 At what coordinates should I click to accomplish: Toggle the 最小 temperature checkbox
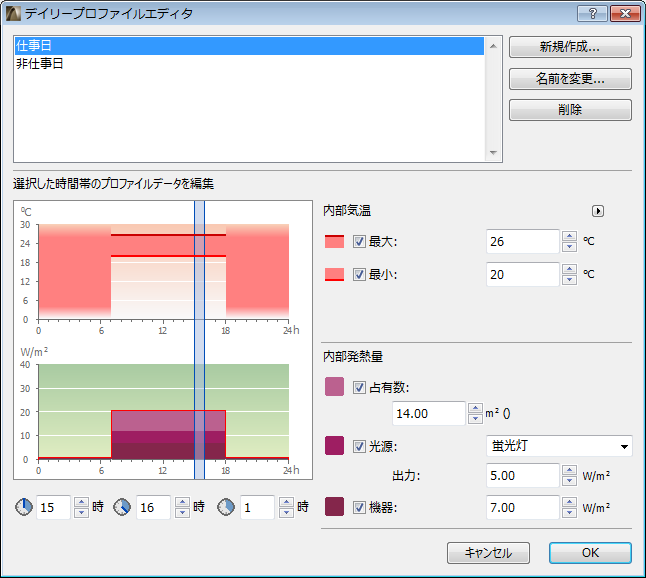pyautogui.click(x=359, y=274)
